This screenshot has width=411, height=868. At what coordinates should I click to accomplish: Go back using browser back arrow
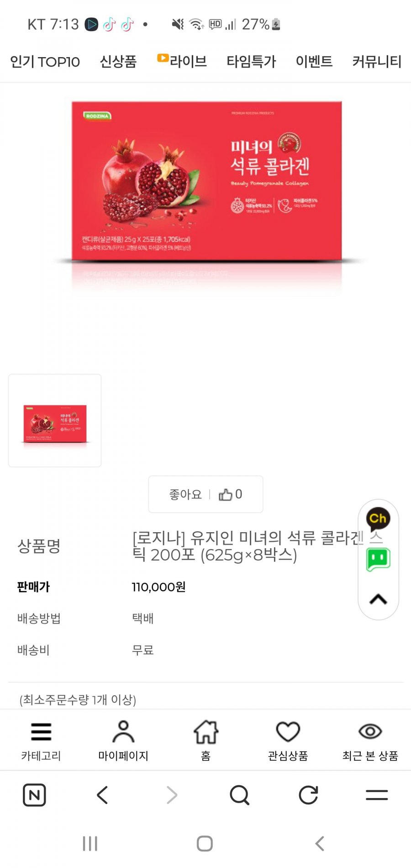(x=103, y=795)
